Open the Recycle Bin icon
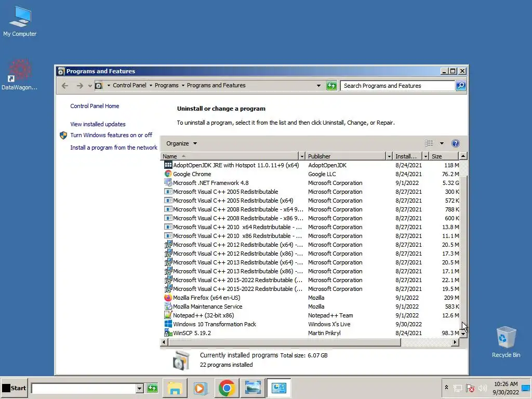532x399 pixels. click(x=506, y=342)
